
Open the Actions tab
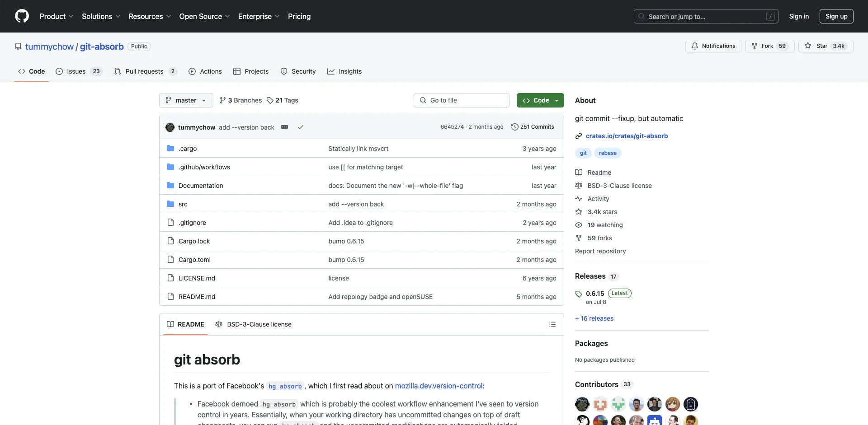point(205,71)
